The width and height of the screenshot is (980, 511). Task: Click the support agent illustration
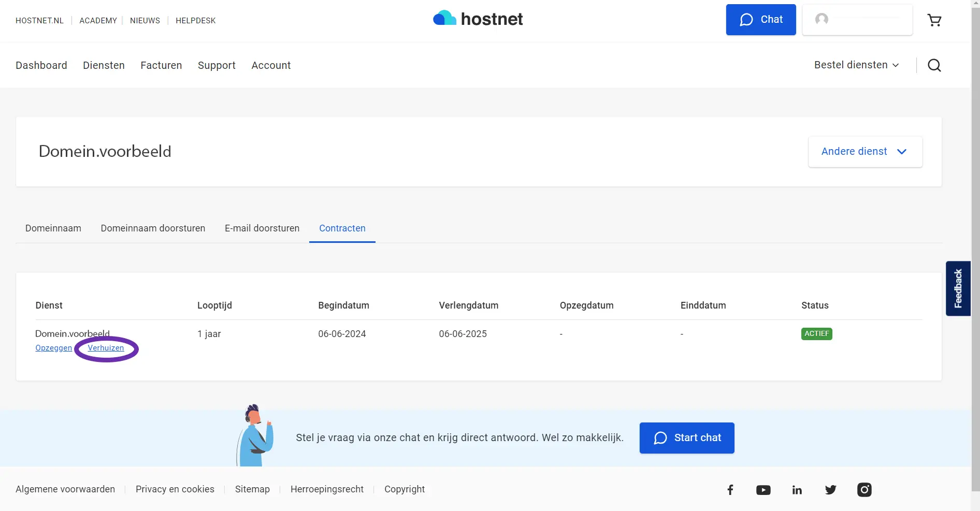click(x=255, y=435)
